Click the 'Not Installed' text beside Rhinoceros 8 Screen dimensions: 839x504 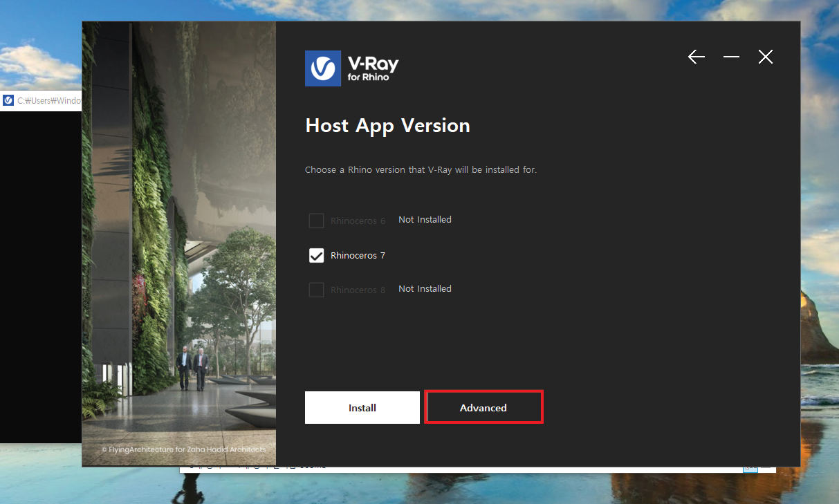[425, 289]
